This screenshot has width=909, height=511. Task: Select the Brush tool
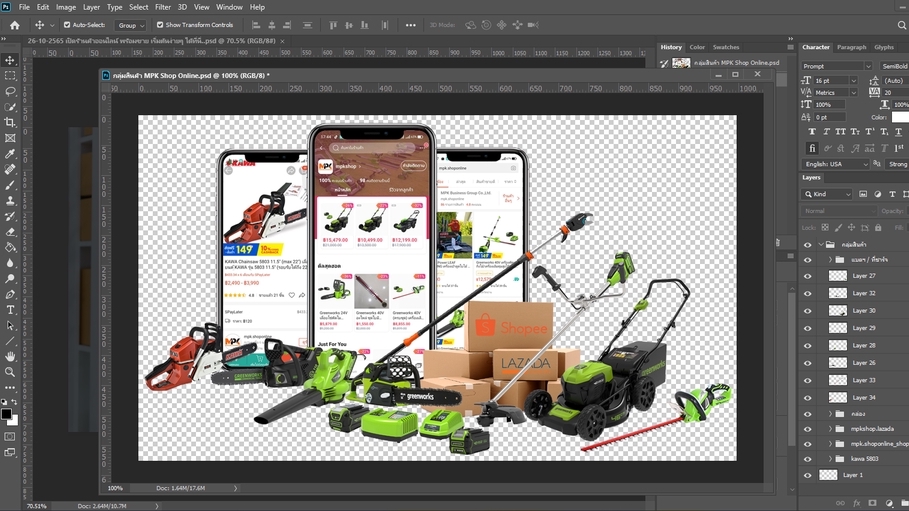pos(10,185)
